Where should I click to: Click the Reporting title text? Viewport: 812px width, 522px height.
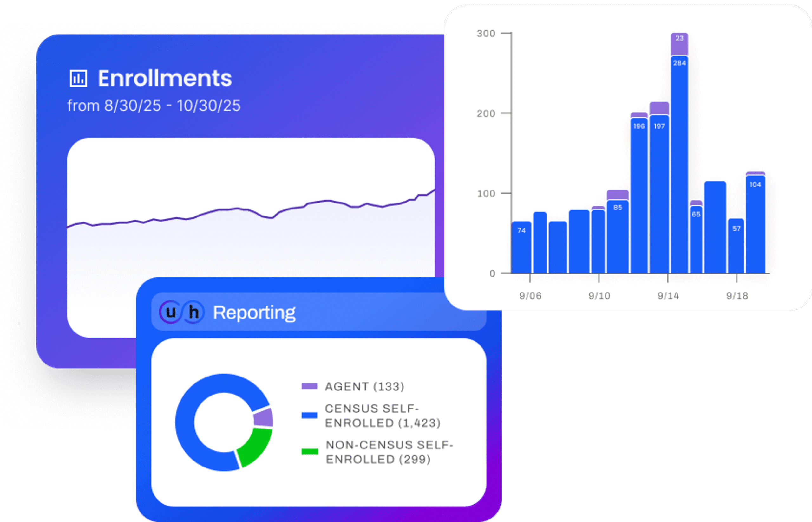pos(254,313)
